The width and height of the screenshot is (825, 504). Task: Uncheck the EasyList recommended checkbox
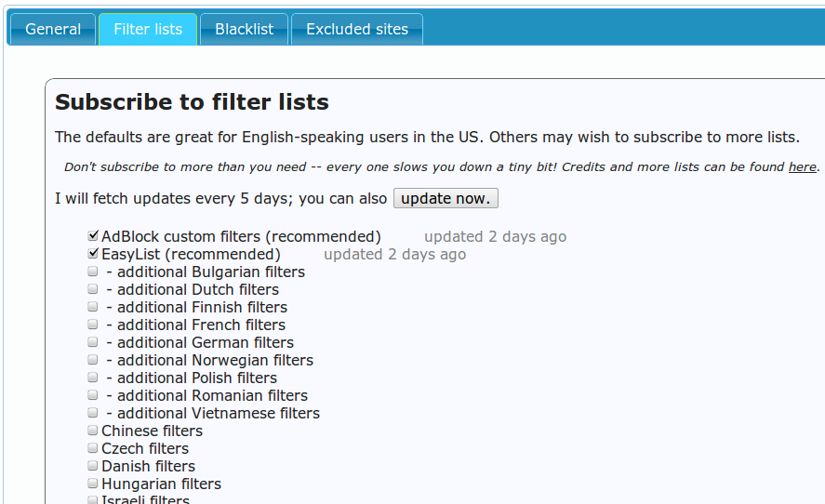93,254
